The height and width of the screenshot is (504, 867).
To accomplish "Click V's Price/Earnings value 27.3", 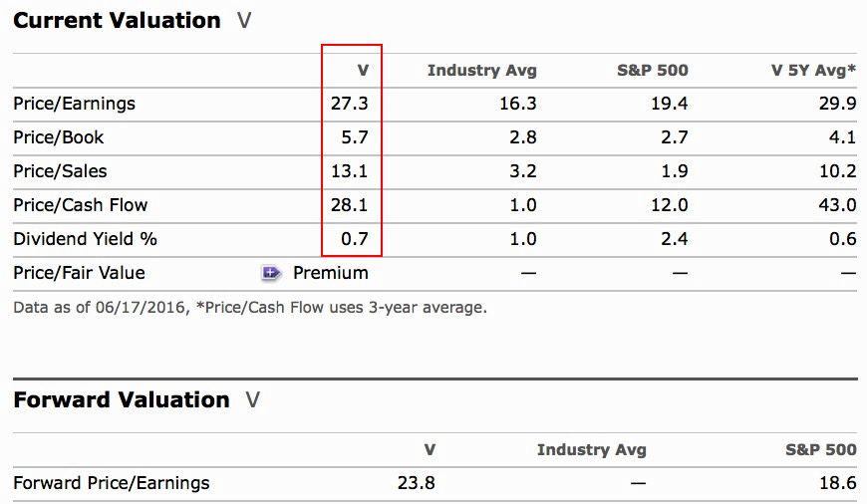I will coord(349,104).
